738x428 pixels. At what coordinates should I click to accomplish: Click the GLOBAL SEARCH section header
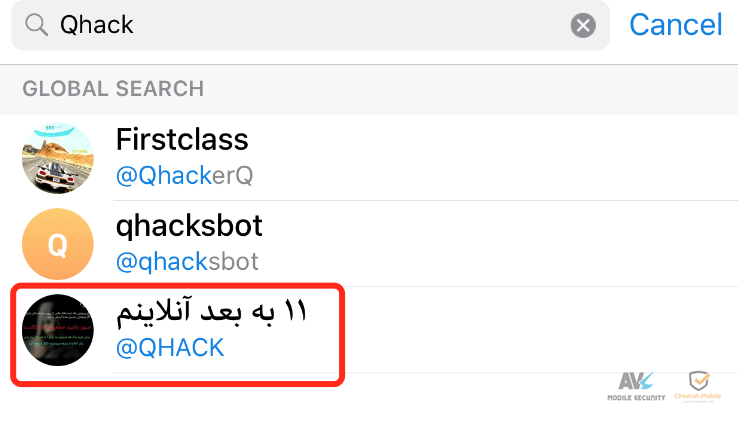point(113,89)
